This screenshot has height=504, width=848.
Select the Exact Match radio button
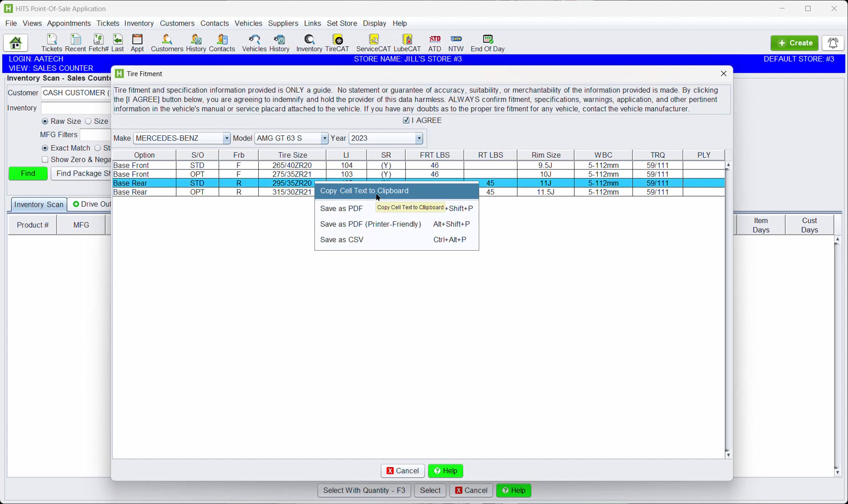pyautogui.click(x=45, y=148)
